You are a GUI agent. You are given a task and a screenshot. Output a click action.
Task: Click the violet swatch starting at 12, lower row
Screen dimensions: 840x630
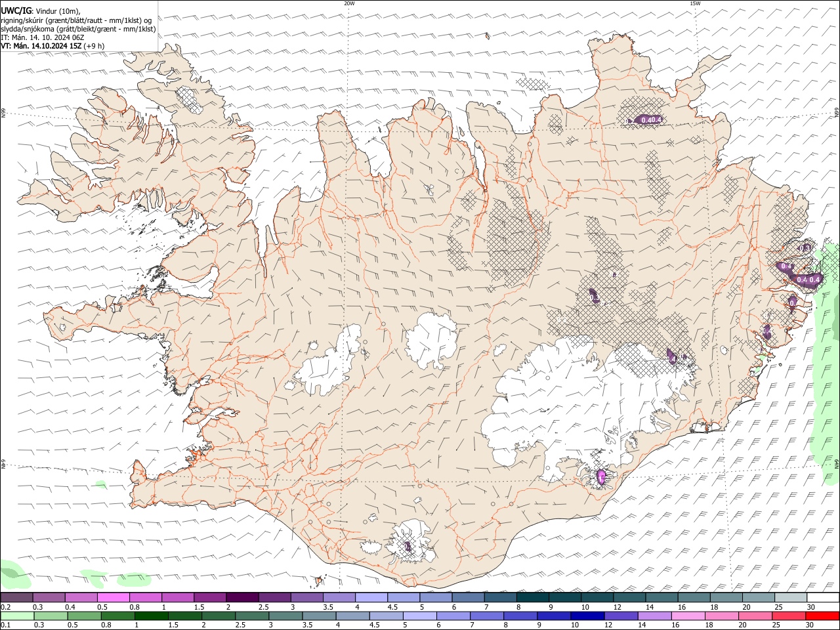pos(620,616)
